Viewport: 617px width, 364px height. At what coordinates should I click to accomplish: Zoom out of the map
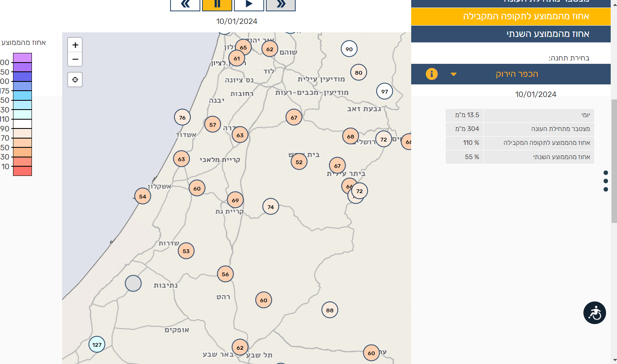(75, 59)
